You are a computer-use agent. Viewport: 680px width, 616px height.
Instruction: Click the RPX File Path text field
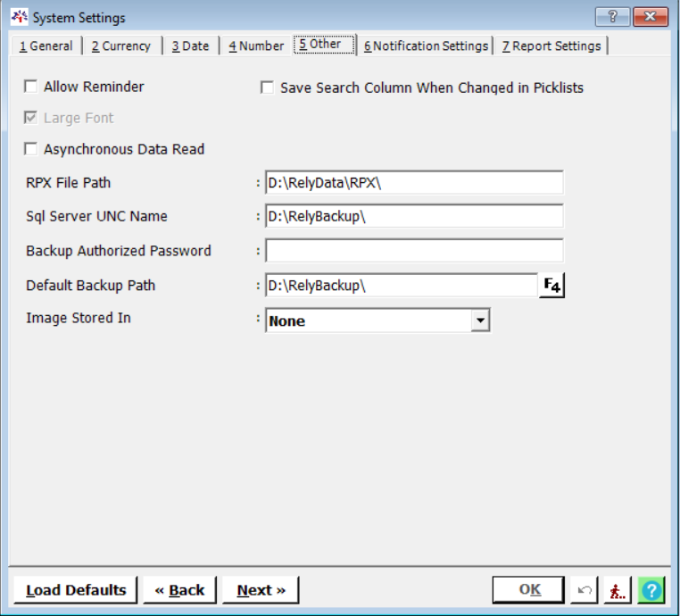pyautogui.click(x=414, y=183)
